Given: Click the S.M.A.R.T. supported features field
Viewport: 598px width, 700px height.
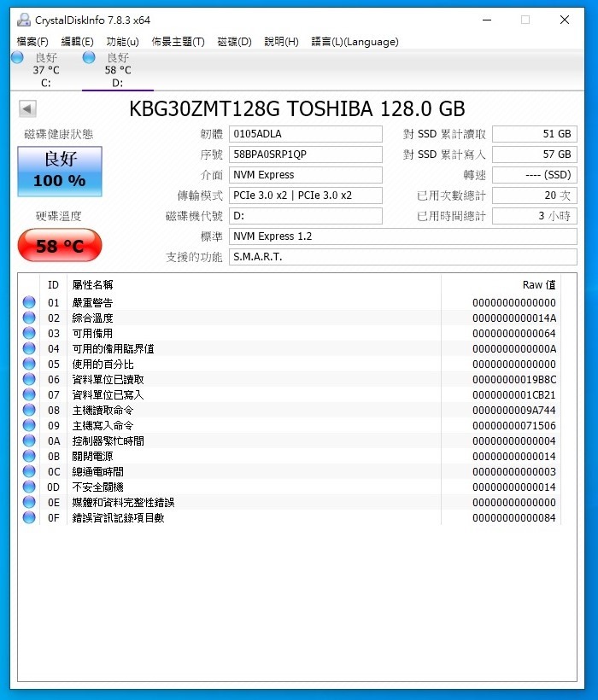Looking at the screenshot, I should [403, 257].
